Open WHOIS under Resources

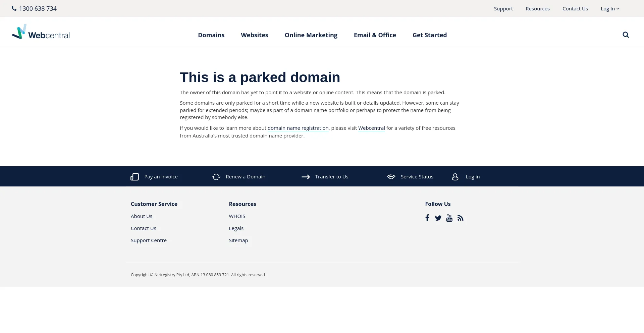click(x=237, y=216)
